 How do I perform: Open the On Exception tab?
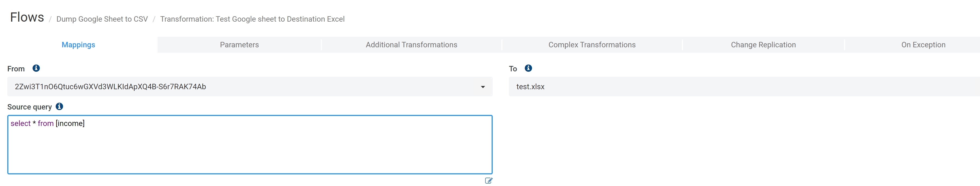pyautogui.click(x=923, y=45)
